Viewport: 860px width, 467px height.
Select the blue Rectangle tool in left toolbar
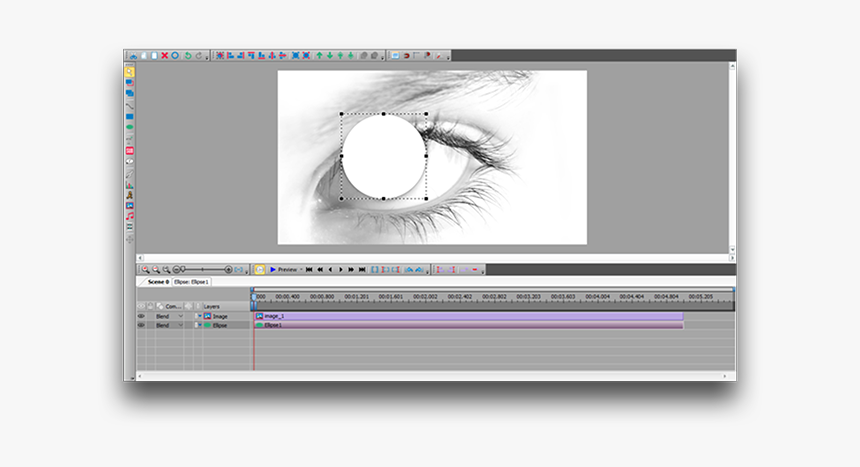(130, 117)
